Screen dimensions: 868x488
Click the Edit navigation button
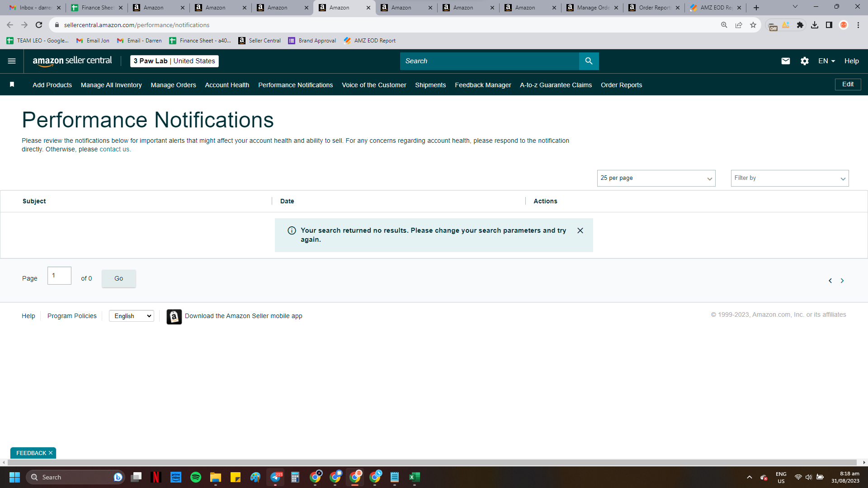pyautogui.click(x=848, y=84)
